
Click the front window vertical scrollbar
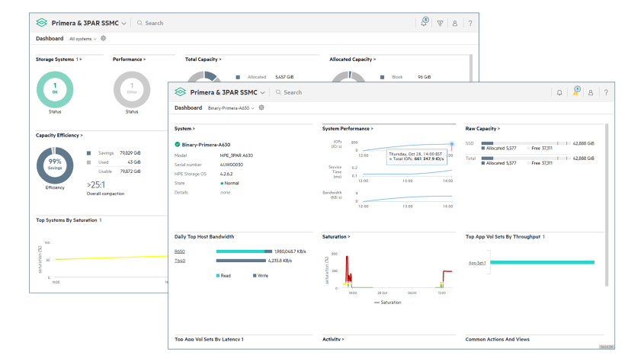tap(607, 205)
